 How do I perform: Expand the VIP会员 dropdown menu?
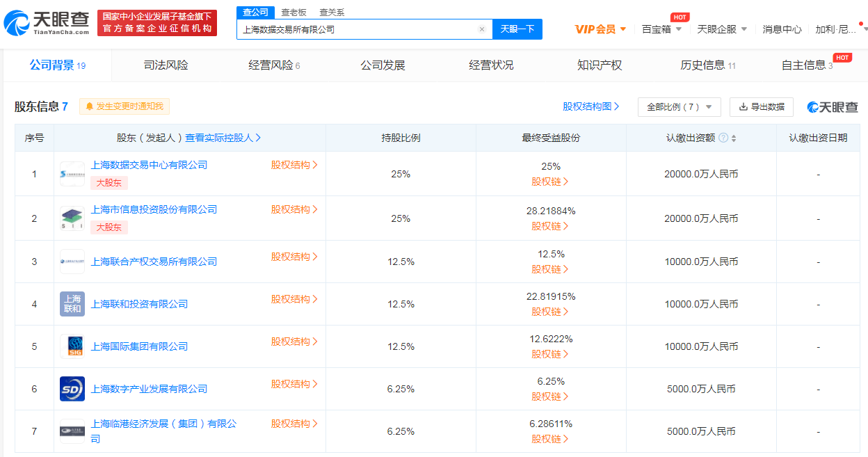601,29
